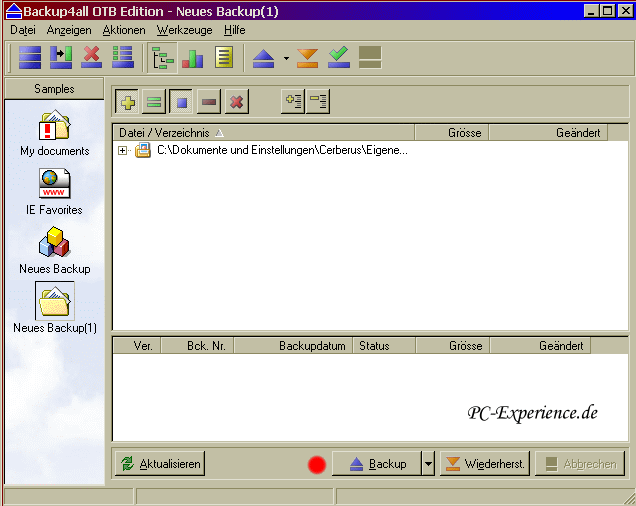
Task: Click the backup list view toolbar icon
Action: 123,57
